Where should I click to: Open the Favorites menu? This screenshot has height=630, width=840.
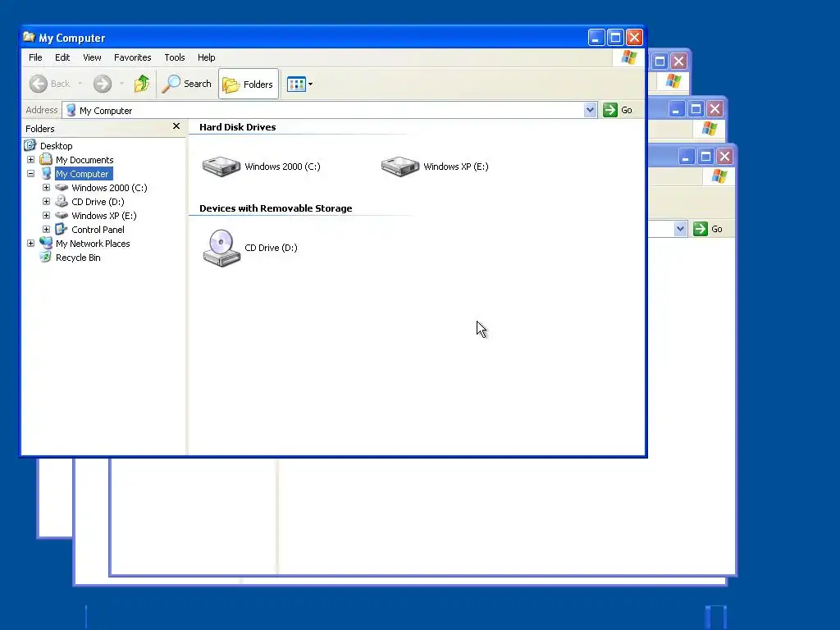[x=132, y=57]
